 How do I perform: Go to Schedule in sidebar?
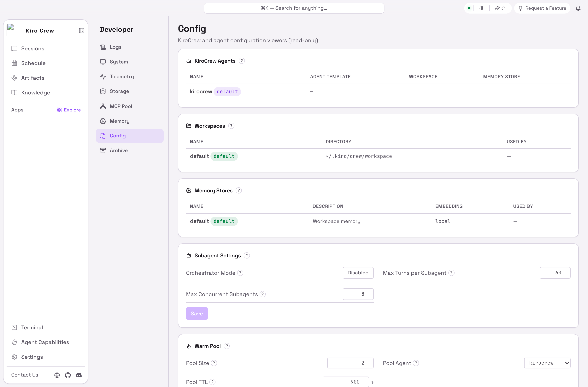click(46, 63)
